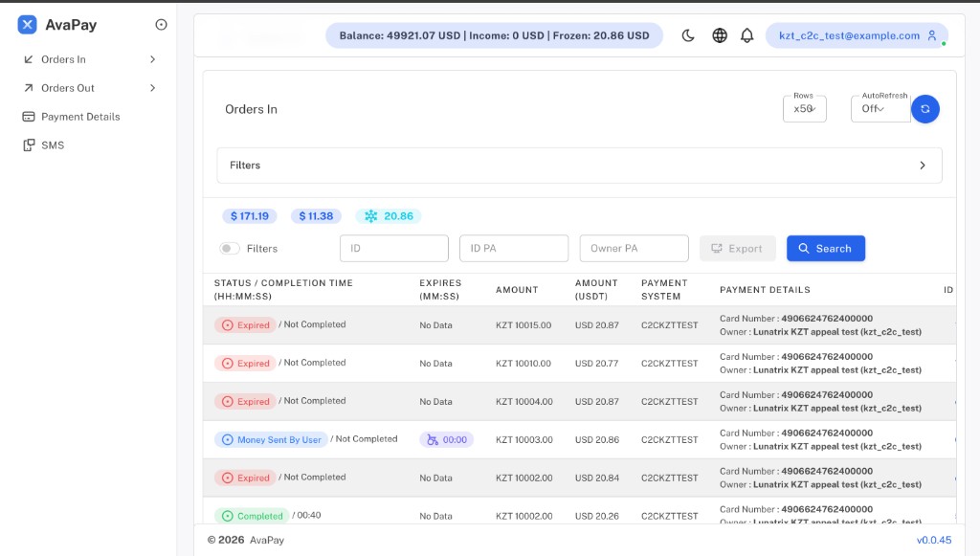The width and height of the screenshot is (980, 556).
Task: Toggle dark mode with the moon icon
Action: [688, 35]
